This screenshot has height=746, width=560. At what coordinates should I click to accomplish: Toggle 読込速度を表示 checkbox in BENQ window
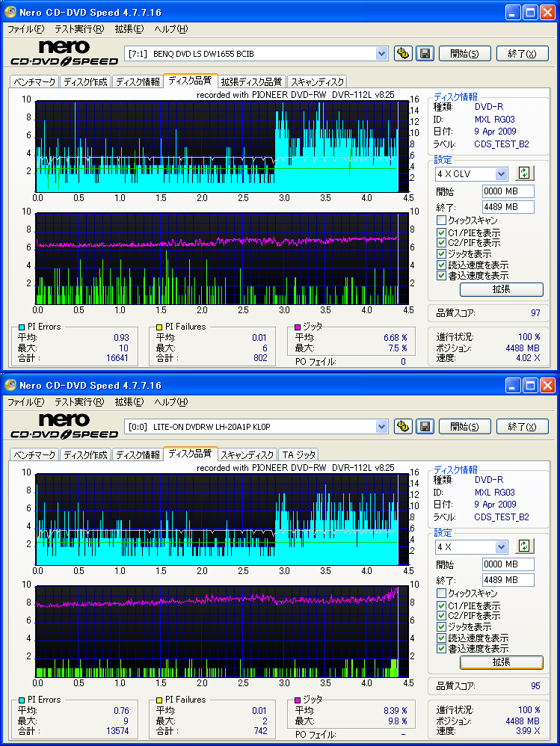441,265
